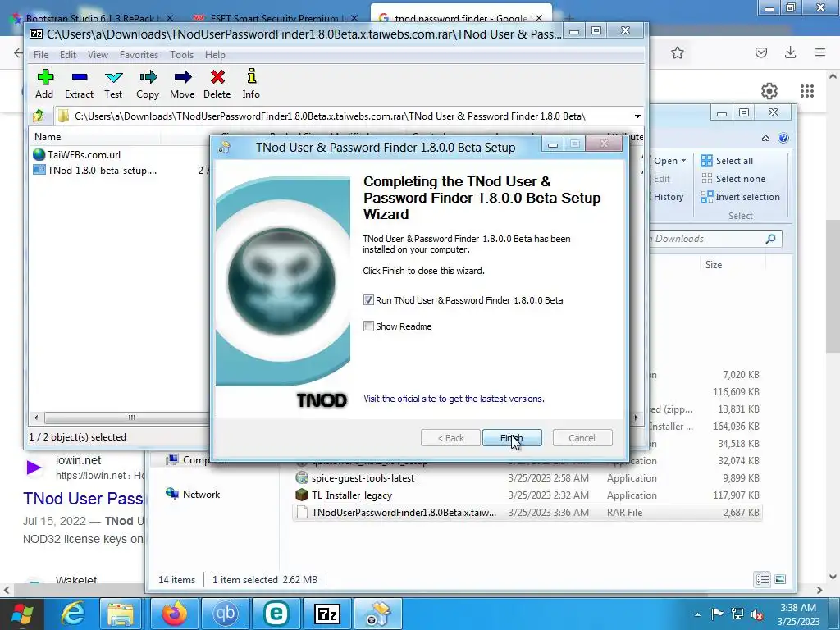Open the Open dropdown in Explorer ribbon

click(669, 161)
